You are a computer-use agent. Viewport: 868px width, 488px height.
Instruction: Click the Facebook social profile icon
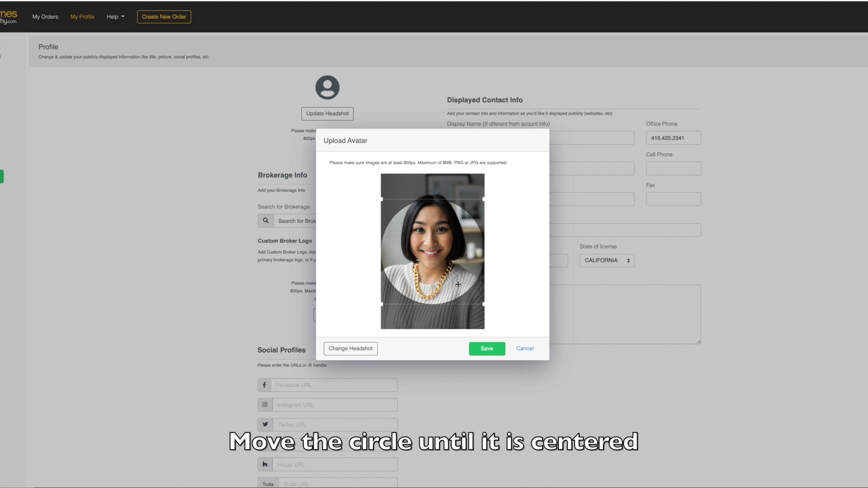pos(264,385)
